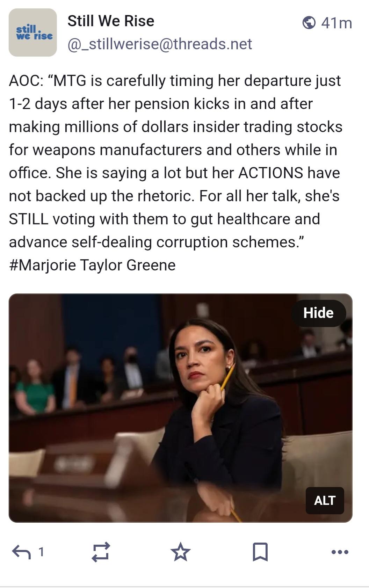The width and height of the screenshot is (369, 588).
Task: Hide the attached image
Action: point(318,313)
